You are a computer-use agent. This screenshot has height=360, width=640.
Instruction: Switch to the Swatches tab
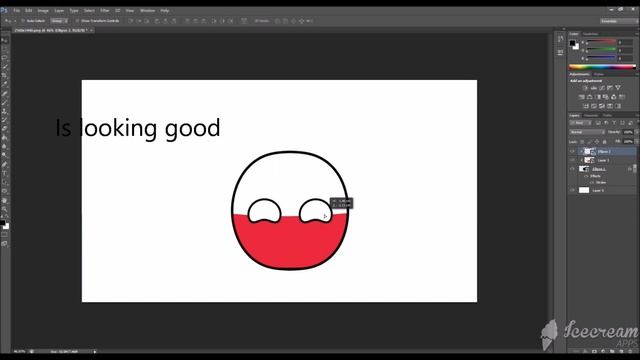590,34
